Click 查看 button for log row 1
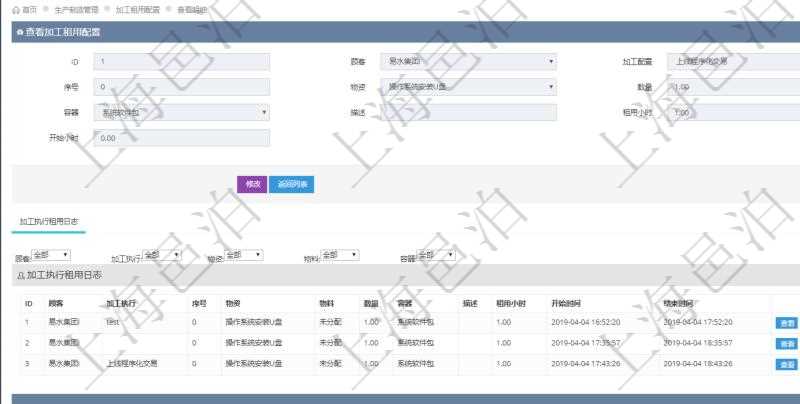 [x=787, y=323]
